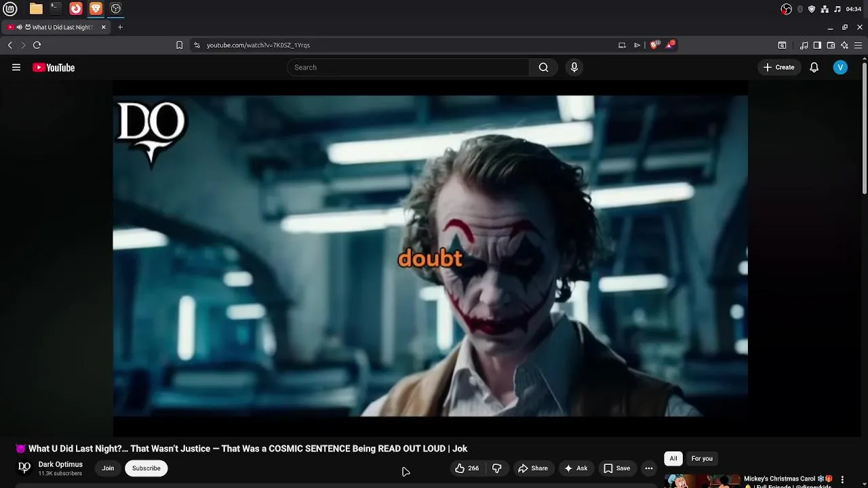Bookmark this page in the address bar
The image size is (868, 488).
coord(179,45)
